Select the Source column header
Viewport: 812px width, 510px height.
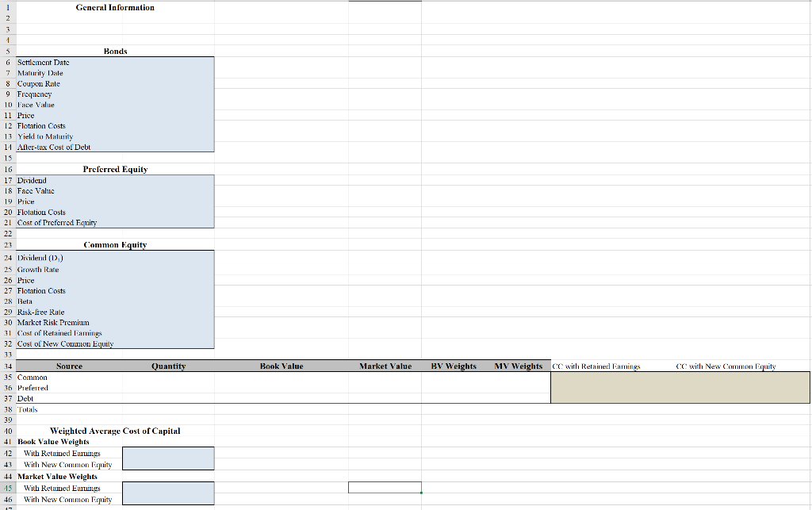coord(70,366)
